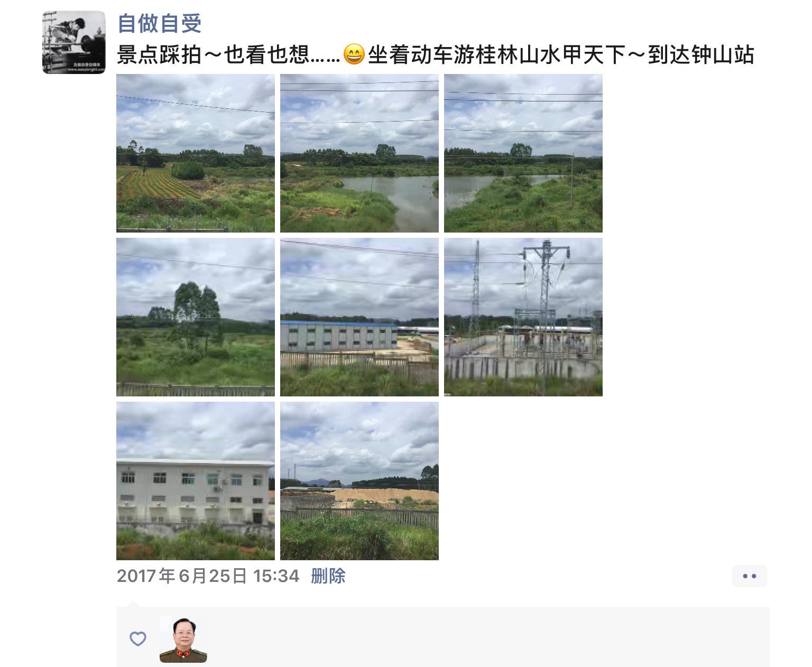Viewport: 812px width, 667px height.
Task: Click the grinning emoji in post text
Action: coord(354,54)
